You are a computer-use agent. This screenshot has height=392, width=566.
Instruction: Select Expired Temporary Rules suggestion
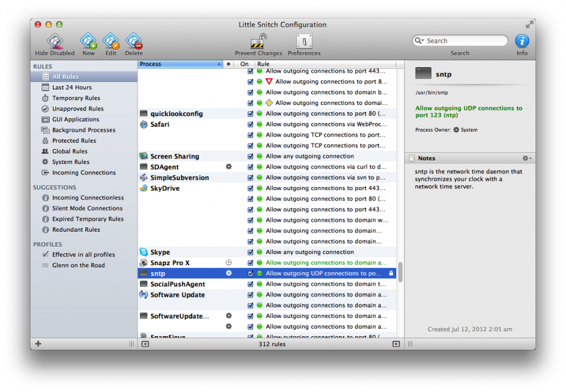84,219
